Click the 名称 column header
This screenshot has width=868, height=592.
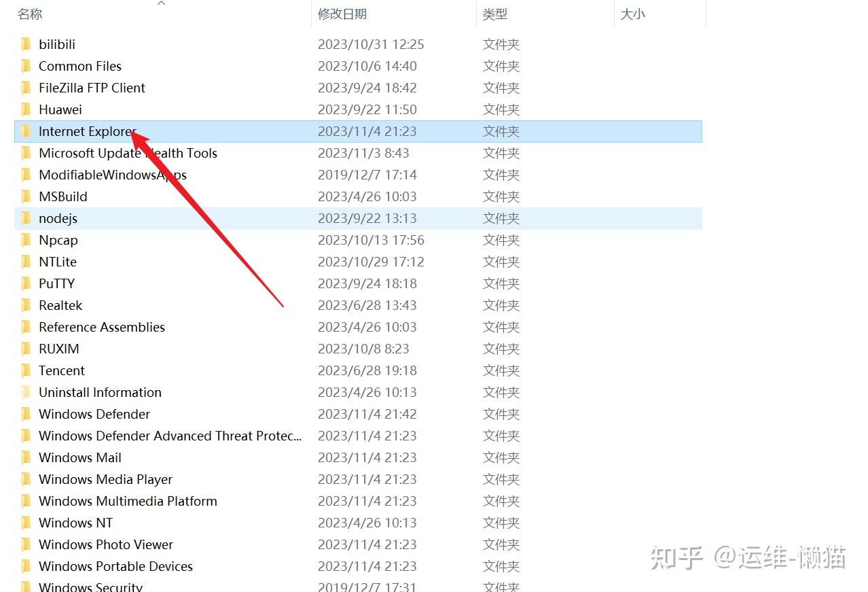pyautogui.click(x=30, y=13)
